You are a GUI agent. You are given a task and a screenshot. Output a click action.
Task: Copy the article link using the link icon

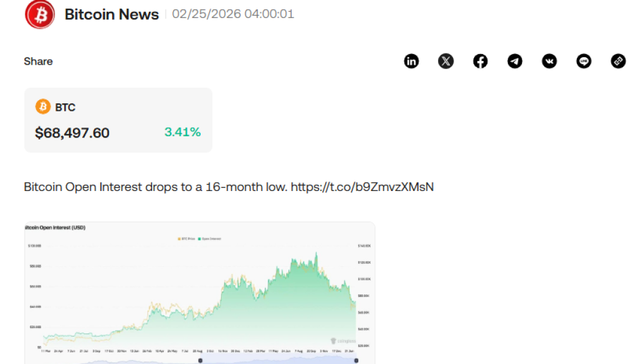pyautogui.click(x=618, y=61)
